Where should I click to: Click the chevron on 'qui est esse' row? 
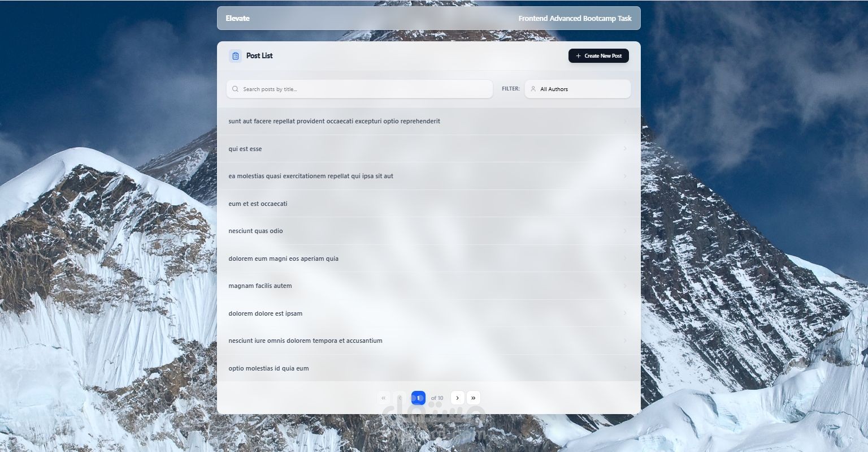[625, 149]
